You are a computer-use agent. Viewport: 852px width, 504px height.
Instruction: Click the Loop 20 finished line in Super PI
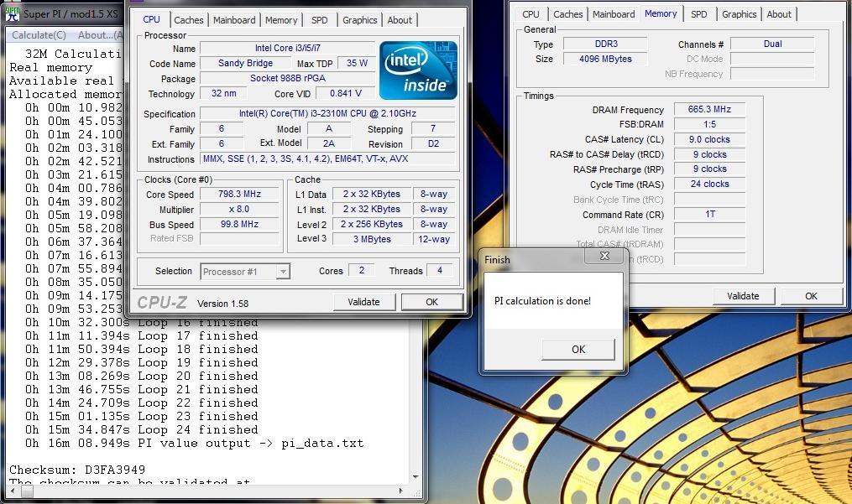141,376
